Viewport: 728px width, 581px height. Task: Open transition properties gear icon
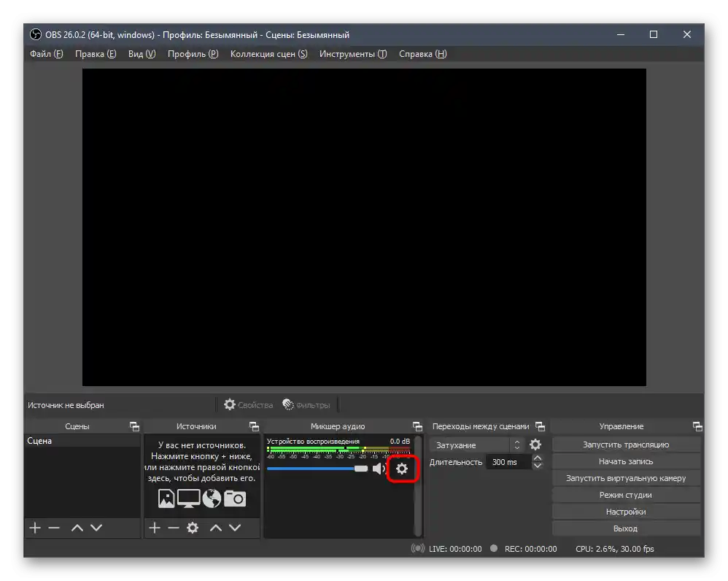(535, 445)
